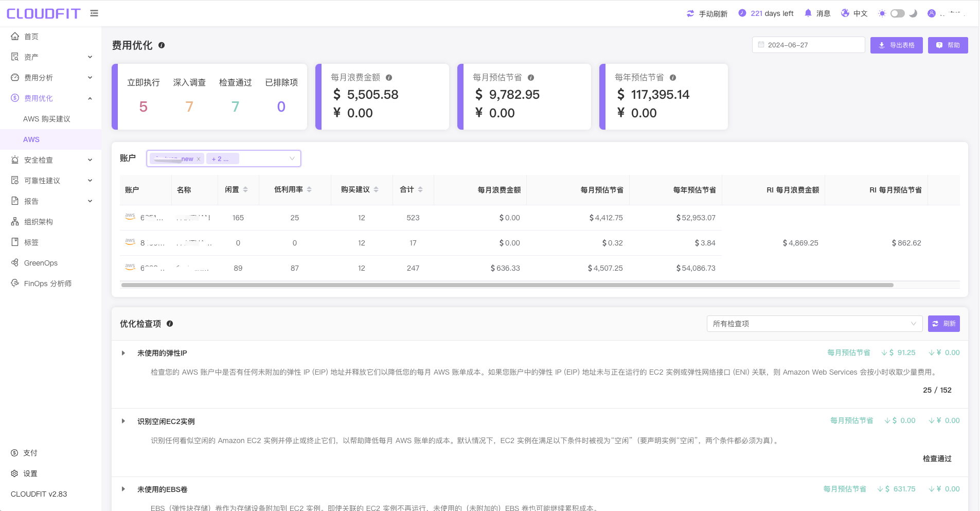The height and width of the screenshot is (511, 980).
Task: Sort table by 购买建议 column
Action: tap(376, 190)
